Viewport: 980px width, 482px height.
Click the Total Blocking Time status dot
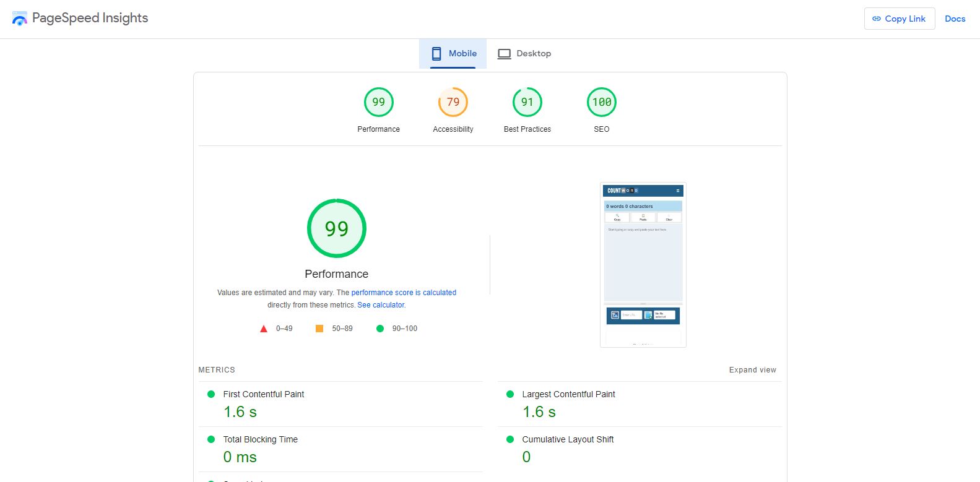[x=211, y=439]
